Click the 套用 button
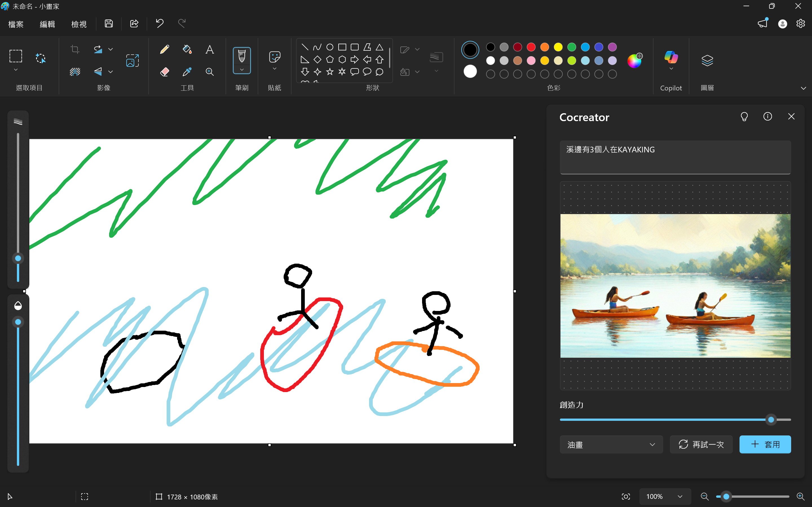 [765, 445]
